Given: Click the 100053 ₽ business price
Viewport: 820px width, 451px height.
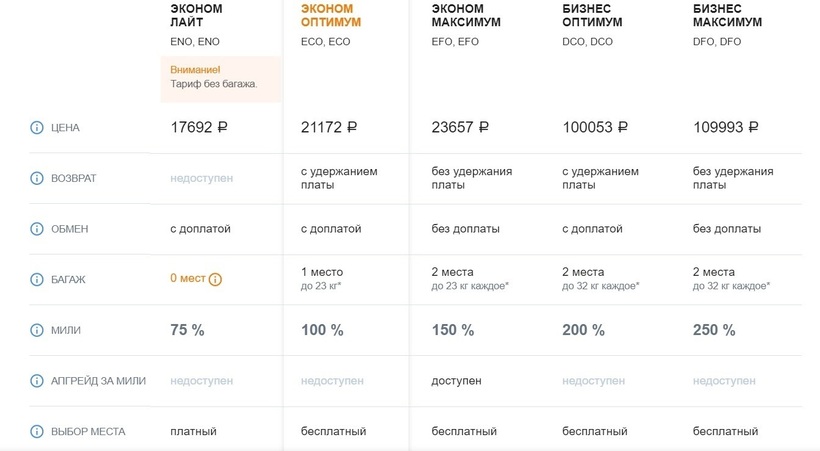Looking at the screenshot, I should pos(595,128).
